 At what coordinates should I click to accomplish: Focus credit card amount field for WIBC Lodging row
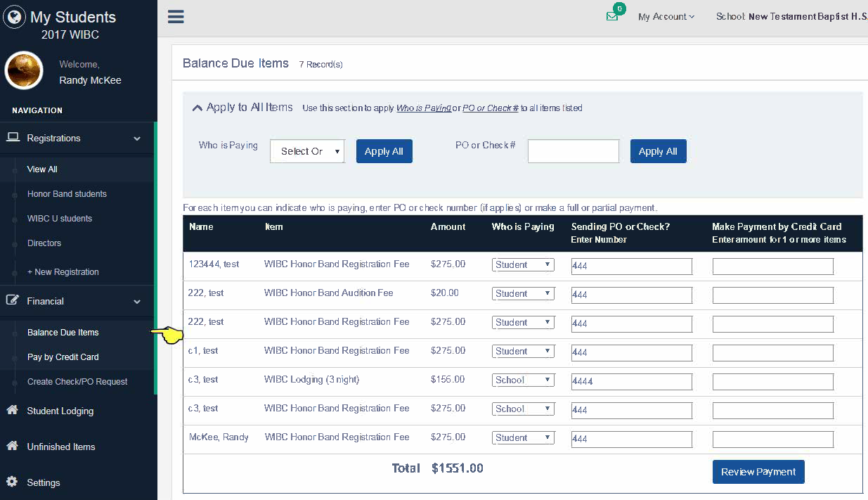[773, 381]
